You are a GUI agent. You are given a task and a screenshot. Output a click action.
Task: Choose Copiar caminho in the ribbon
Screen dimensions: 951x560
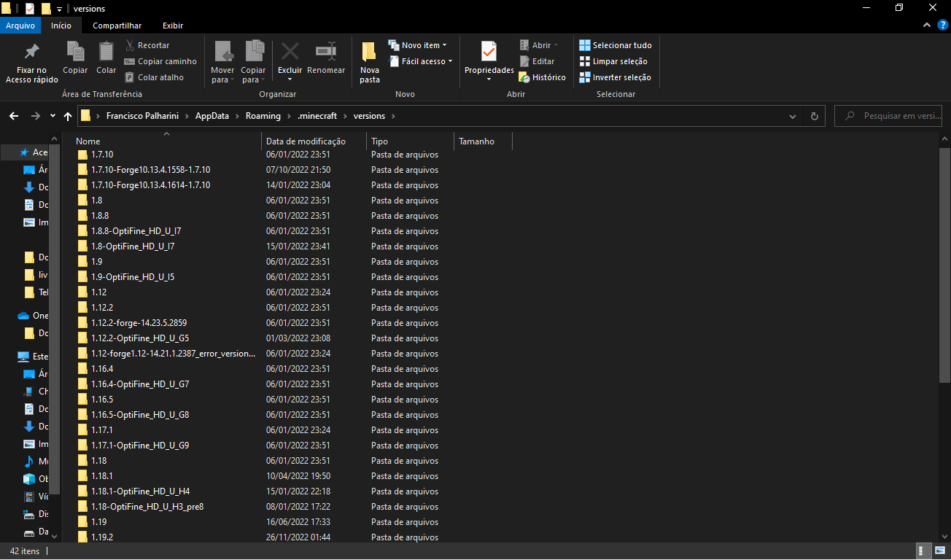[160, 61]
